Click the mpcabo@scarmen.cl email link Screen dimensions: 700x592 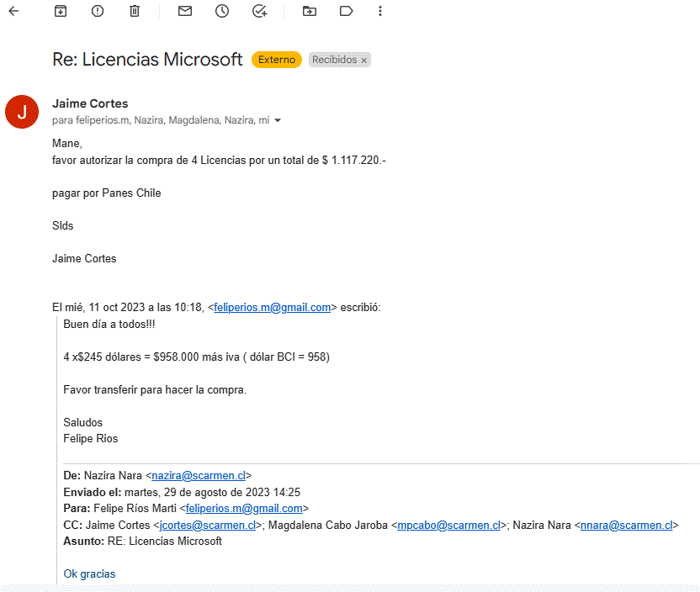tap(448, 525)
